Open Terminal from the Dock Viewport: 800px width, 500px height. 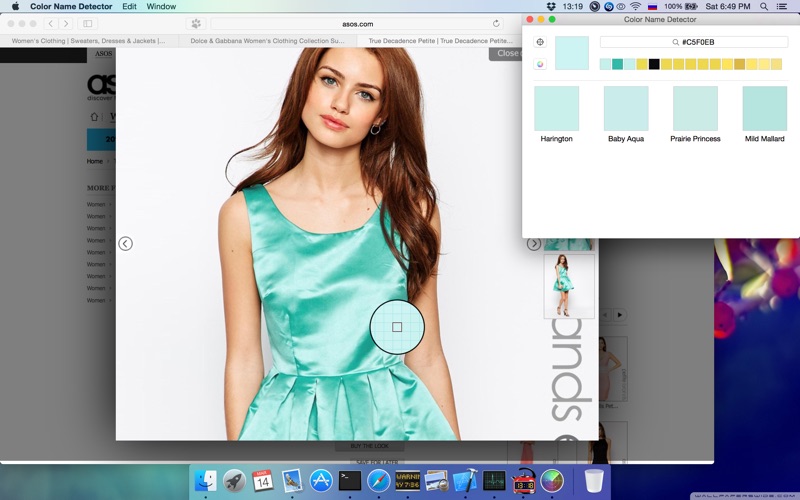tap(350, 481)
